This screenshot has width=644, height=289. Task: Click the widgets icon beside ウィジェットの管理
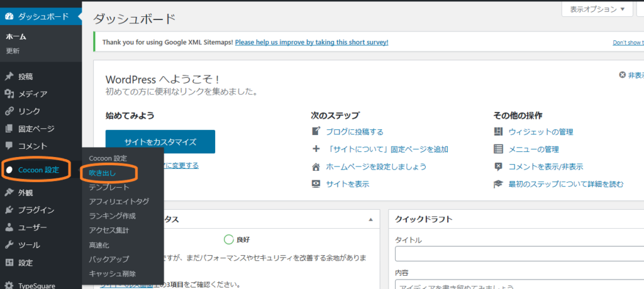coord(498,131)
